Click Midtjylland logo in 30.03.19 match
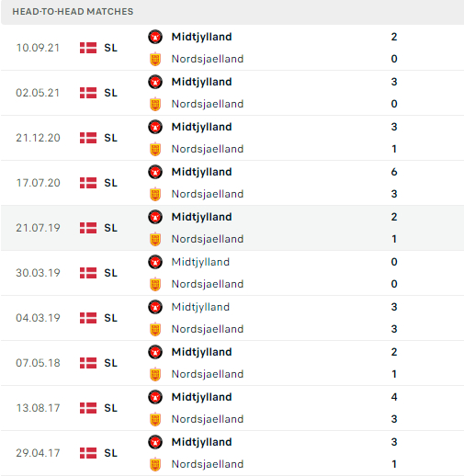 pos(155,262)
